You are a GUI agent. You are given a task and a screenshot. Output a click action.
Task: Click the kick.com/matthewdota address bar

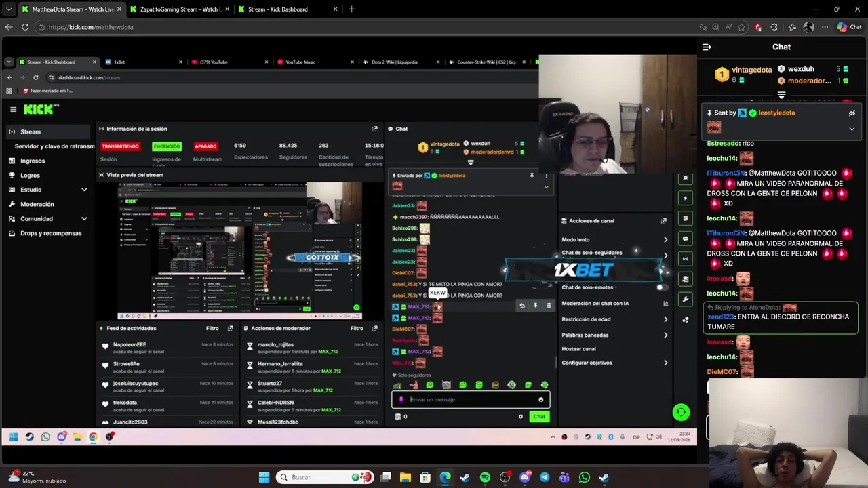[x=366, y=27]
